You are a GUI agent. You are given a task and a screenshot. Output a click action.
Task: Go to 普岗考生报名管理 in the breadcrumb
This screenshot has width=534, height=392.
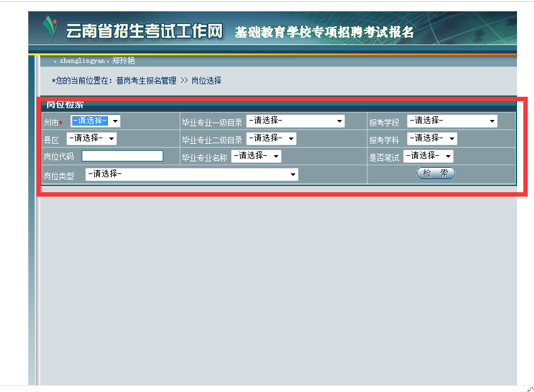tap(146, 81)
